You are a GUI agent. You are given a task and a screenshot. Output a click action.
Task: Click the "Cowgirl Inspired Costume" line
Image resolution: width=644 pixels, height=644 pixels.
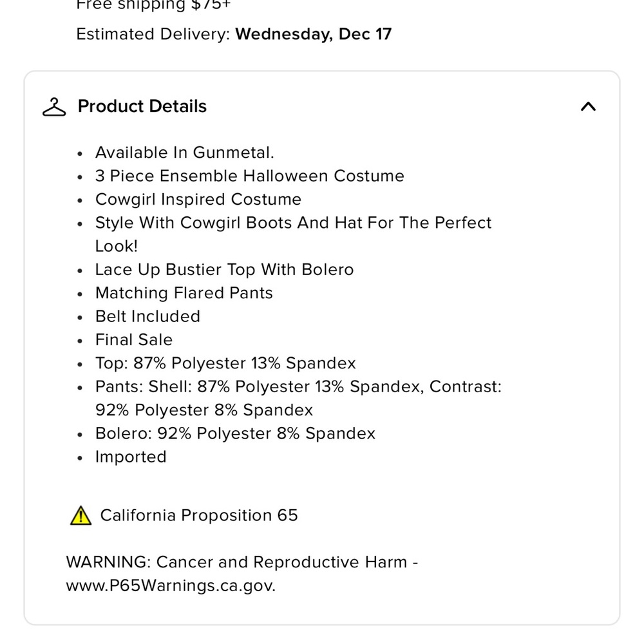(x=198, y=199)
